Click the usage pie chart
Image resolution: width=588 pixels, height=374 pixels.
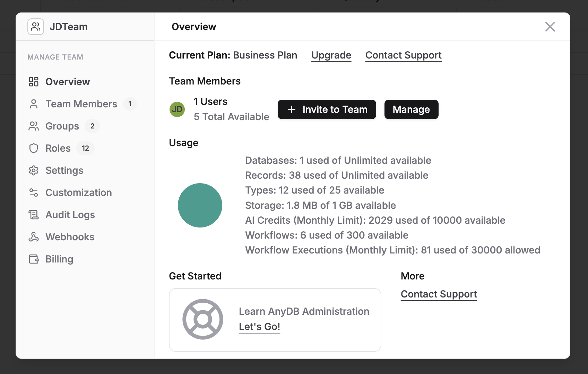[200, 205]
